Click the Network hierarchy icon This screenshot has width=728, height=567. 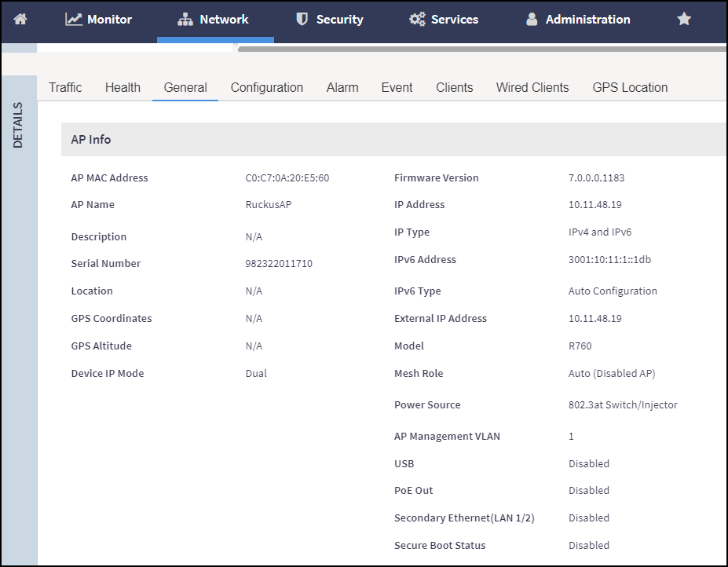click(185, 20)
